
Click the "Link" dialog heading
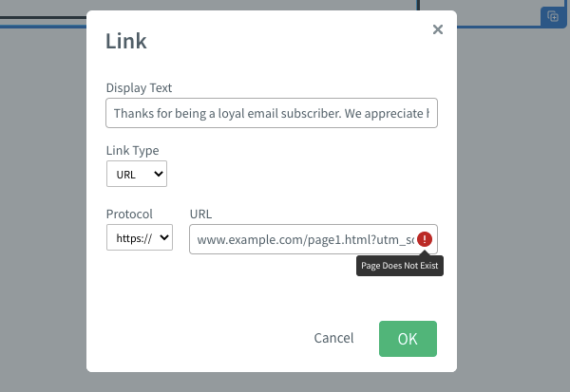(126, 42)
